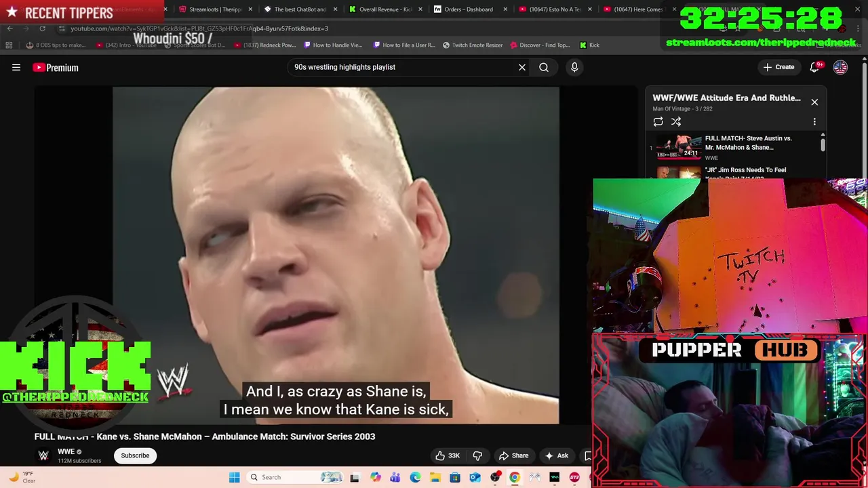The width and height of the screenshot is (868, 488).
Task: Open 8 OBS tips to make... bookmark
Action: coord(56,45)
